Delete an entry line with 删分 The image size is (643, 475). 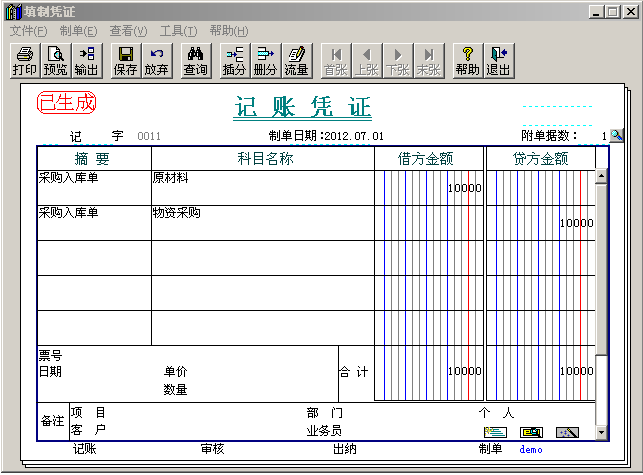tap(265, 61)
